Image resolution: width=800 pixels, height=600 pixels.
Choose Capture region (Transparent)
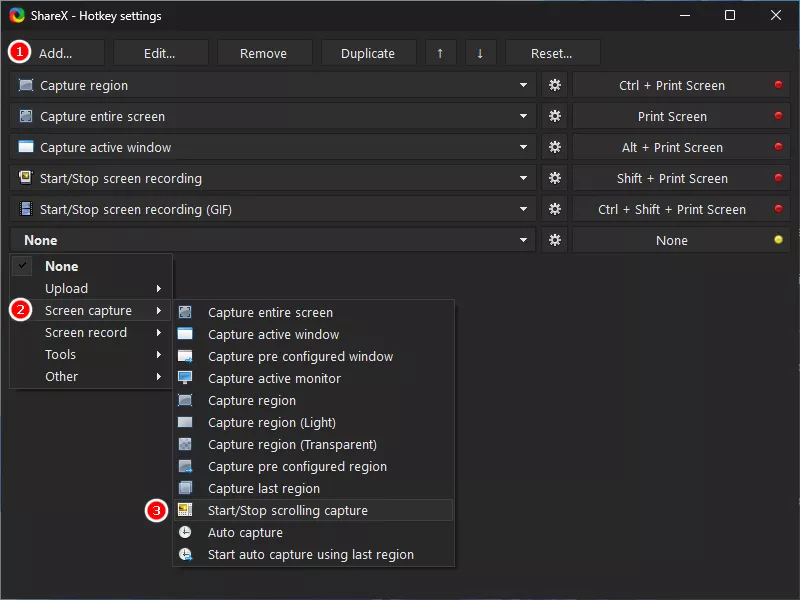pos(313,444)
